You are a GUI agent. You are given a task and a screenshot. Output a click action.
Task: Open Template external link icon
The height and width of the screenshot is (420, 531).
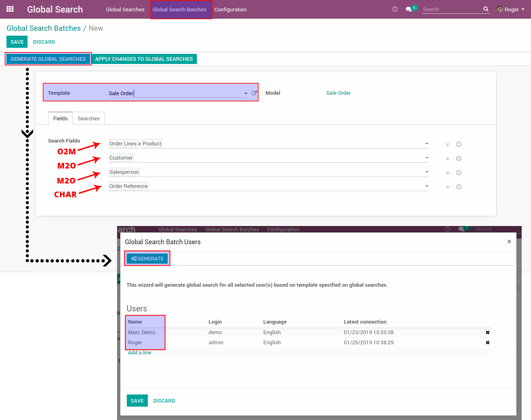tap(254, 93)
